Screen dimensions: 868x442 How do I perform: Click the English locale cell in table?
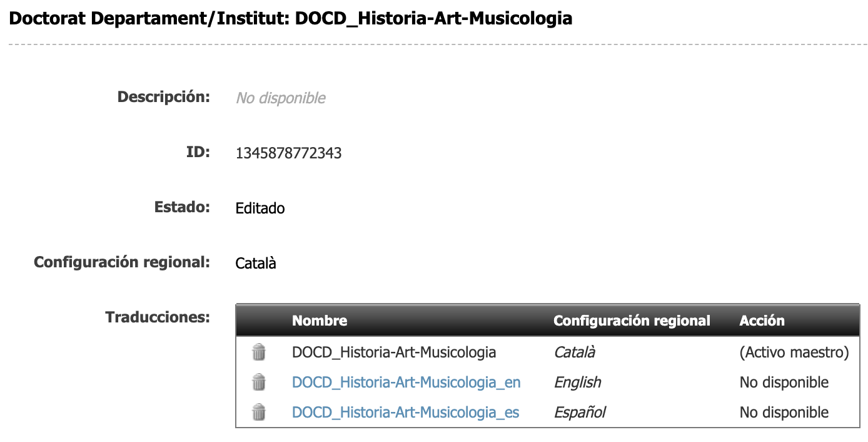tap(577, 382)
